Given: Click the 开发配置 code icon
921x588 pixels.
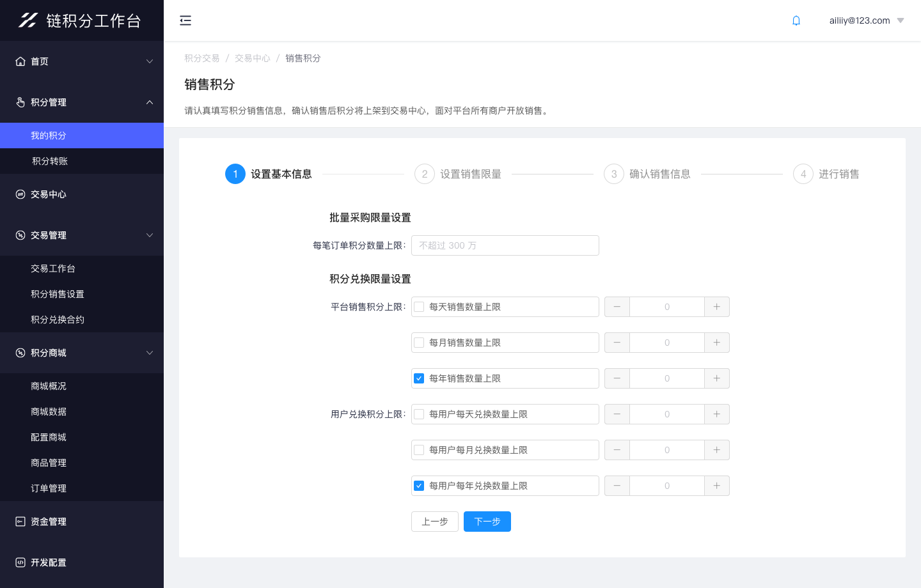Looking at the screenshot, I should point(20,562).
